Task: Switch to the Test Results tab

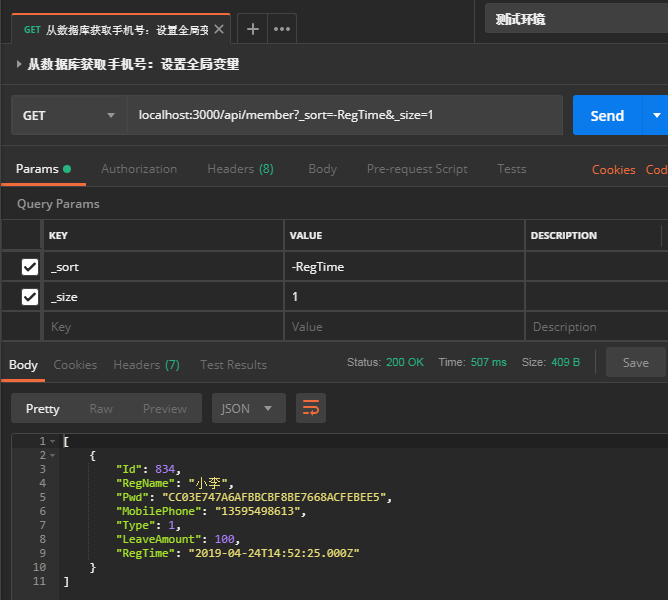Action: [x=233, y=365]
